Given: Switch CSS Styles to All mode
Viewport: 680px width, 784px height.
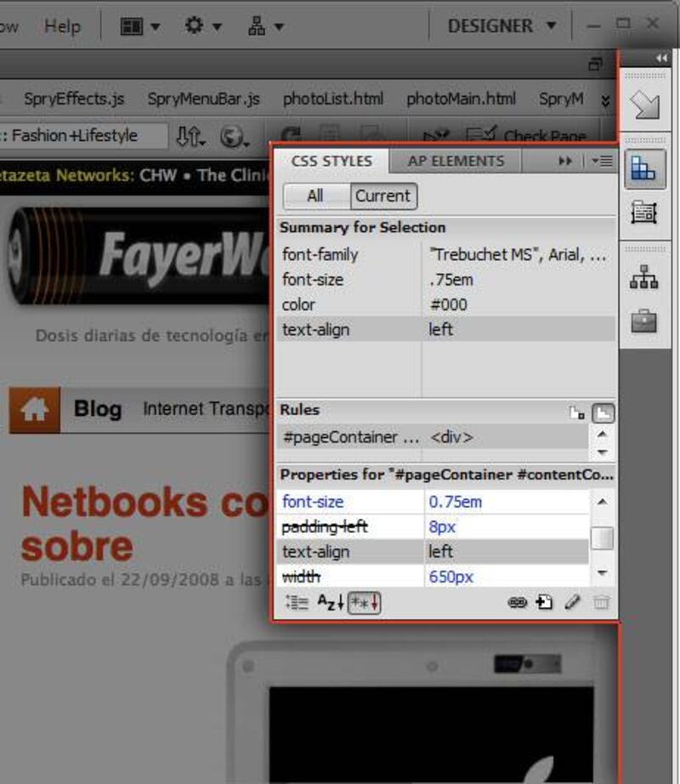Looking at the screenshot, I should pos(315,196).
